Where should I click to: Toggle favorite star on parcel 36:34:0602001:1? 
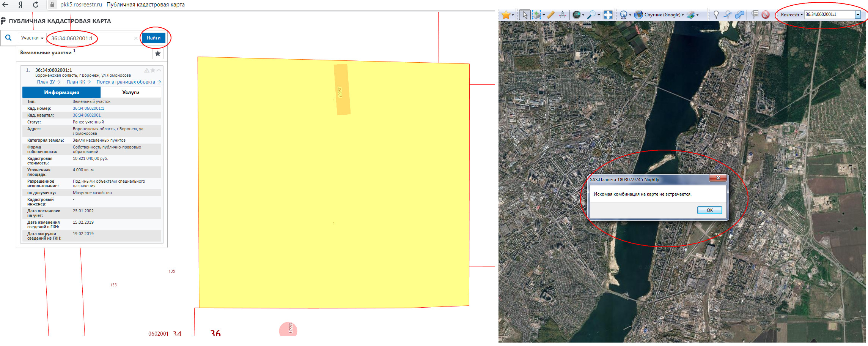tap(153, 70)
